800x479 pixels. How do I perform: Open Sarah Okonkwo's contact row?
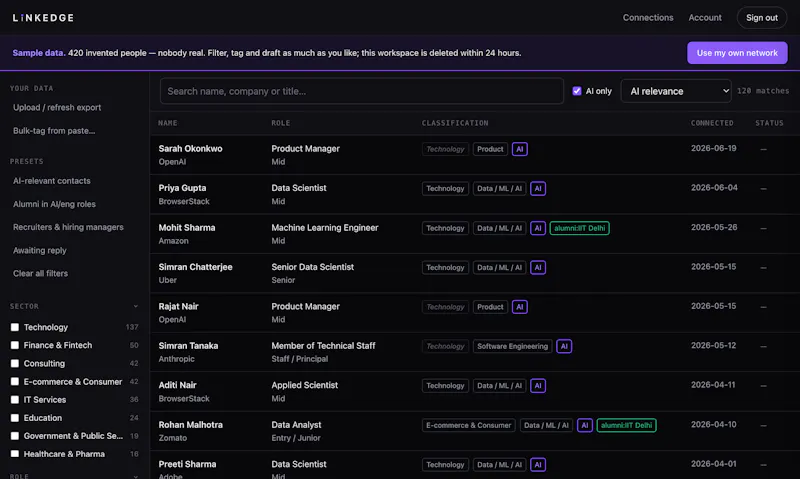pyautogui.click(x=474, y=155)
